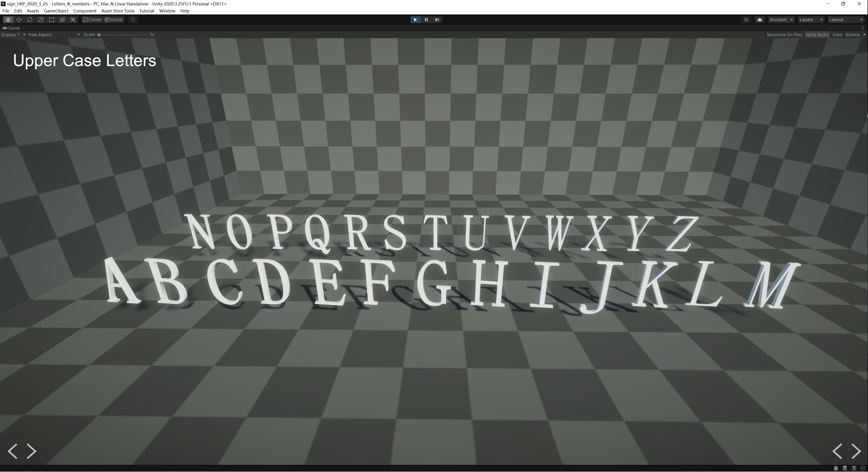Click the Scale slider handle
The image size is (868, 472).
[x=99, y=35]
